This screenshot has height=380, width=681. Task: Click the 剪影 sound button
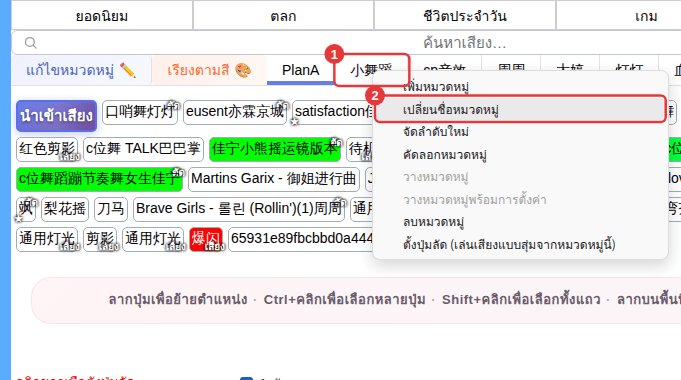coord(100,239)
